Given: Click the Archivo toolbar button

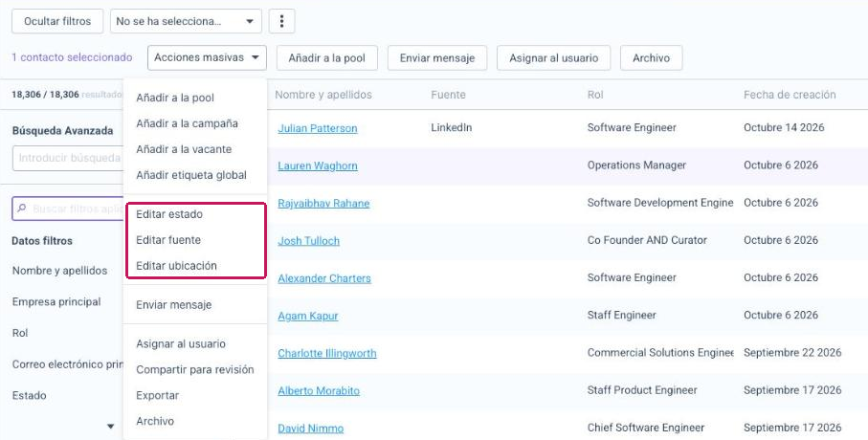Looking at the screenshot, I should pyautogui.click(x=651, y=58).
